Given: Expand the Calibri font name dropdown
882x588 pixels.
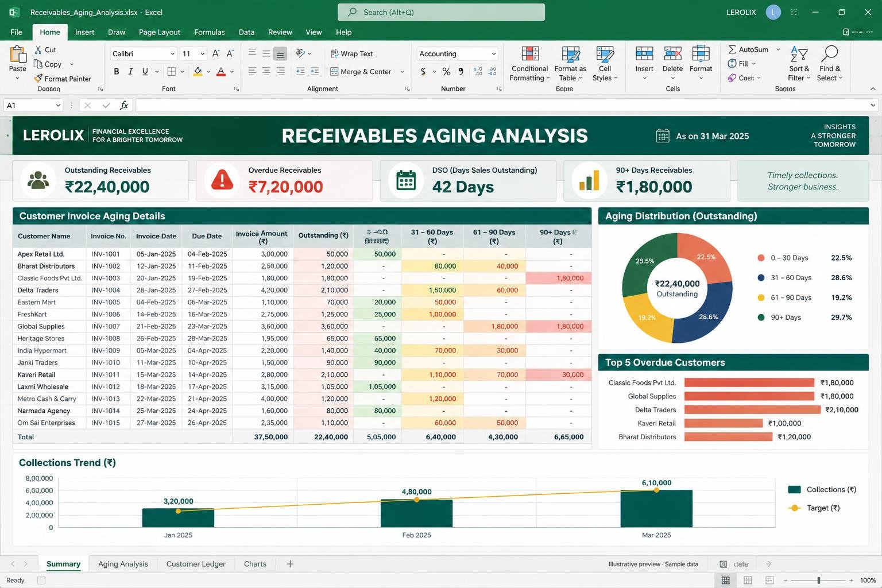Looking at the screenshot, I should [172, 54].
